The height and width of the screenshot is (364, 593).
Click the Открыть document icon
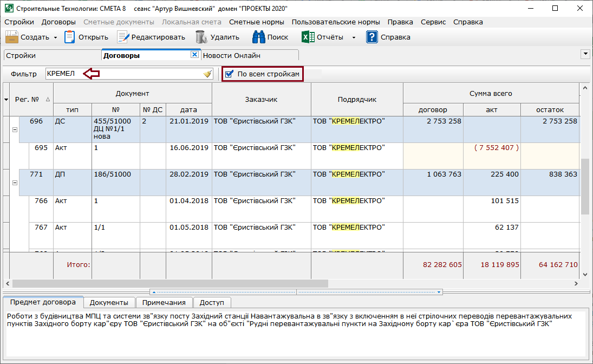pos(70,37)
